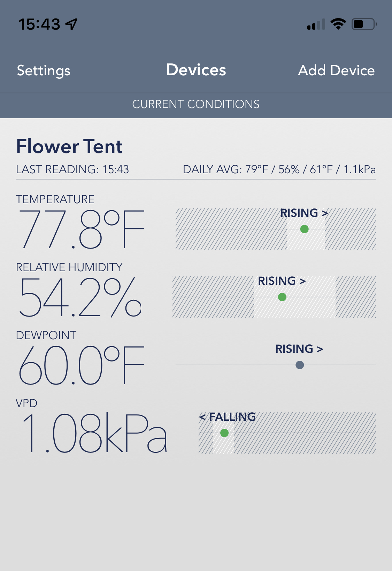Image resolution: width=392 pixels, height=571 pixels.
Task: Tap the location arrow icon in status bar
Action: (71, 24)
